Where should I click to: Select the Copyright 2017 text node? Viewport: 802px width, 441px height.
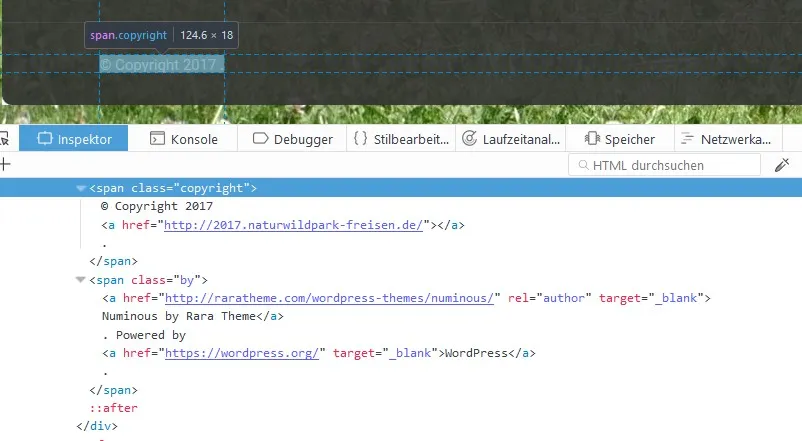pyautogui.click(x=157, y=206)
